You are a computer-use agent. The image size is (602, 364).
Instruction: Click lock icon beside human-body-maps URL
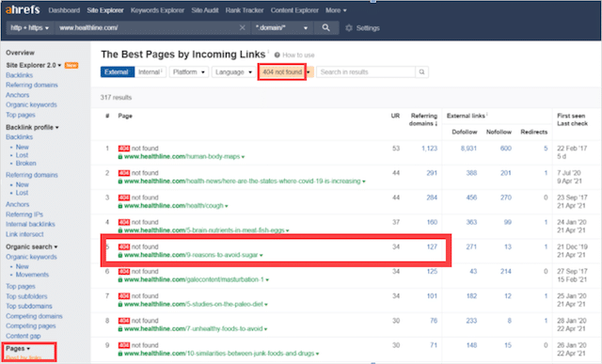click(120, 157)
